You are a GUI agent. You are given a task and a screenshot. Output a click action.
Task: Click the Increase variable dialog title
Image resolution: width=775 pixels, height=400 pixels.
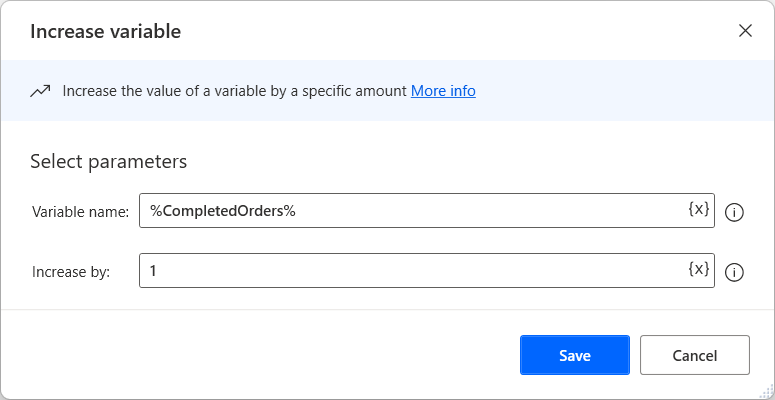click(105, 31)
